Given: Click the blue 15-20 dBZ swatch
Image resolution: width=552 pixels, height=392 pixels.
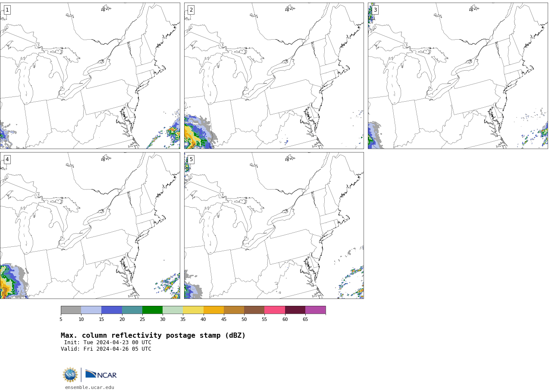Looking at the screenshot, I should [112, 310].
